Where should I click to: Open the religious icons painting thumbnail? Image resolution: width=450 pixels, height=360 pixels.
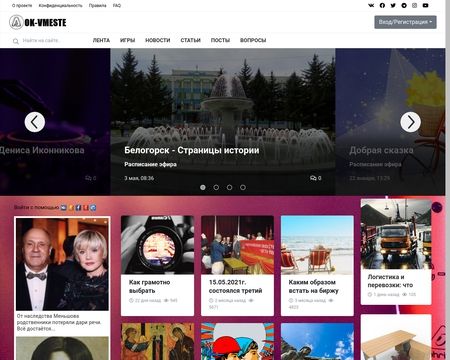[157, 341]
